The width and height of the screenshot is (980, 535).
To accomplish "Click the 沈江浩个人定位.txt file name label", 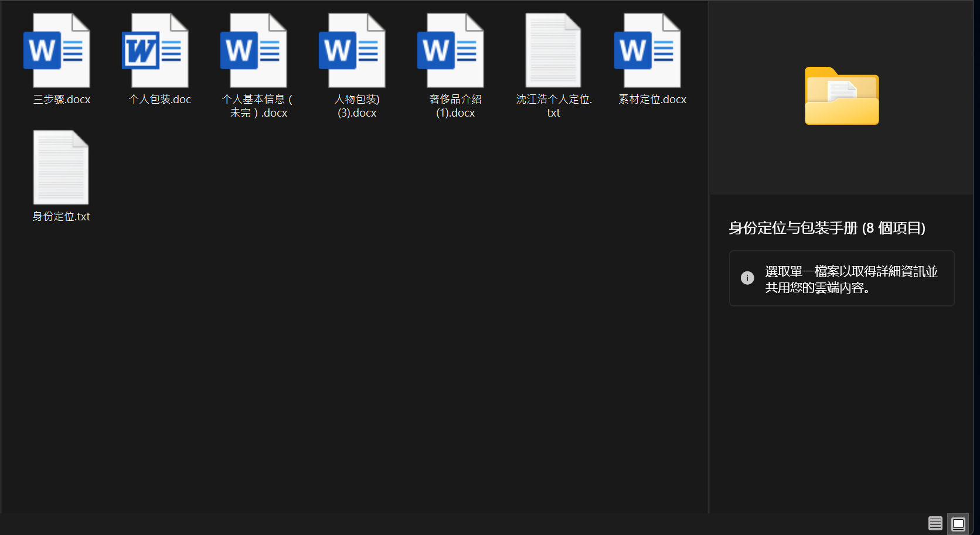I will 554,106.
